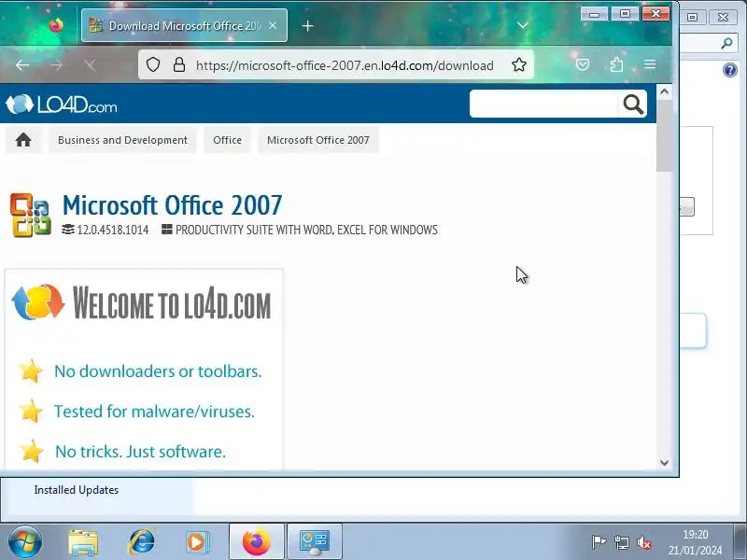Open the Windows Start menu orb

[x=24, y=542]
